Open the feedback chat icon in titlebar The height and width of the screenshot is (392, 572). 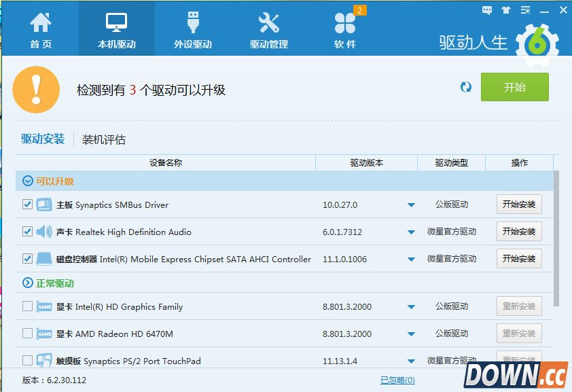(487, 10)
